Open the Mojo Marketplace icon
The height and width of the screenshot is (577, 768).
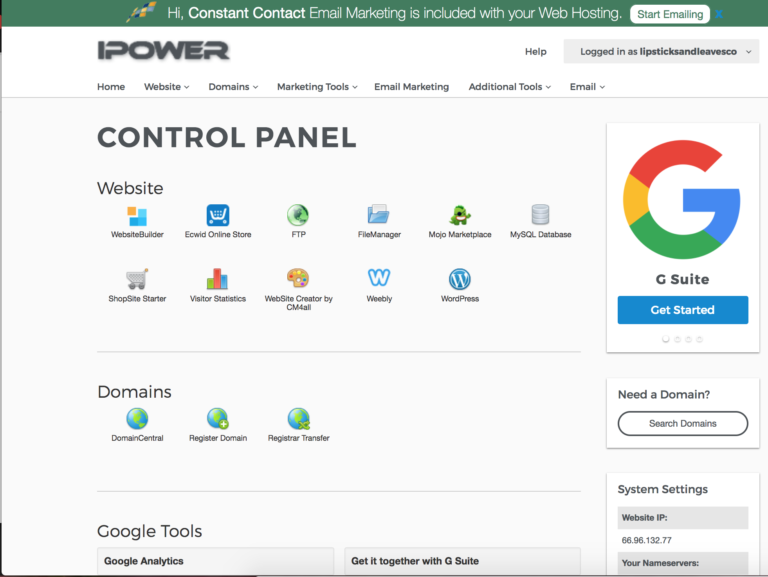pyautogui.click(x=459, y=215)
